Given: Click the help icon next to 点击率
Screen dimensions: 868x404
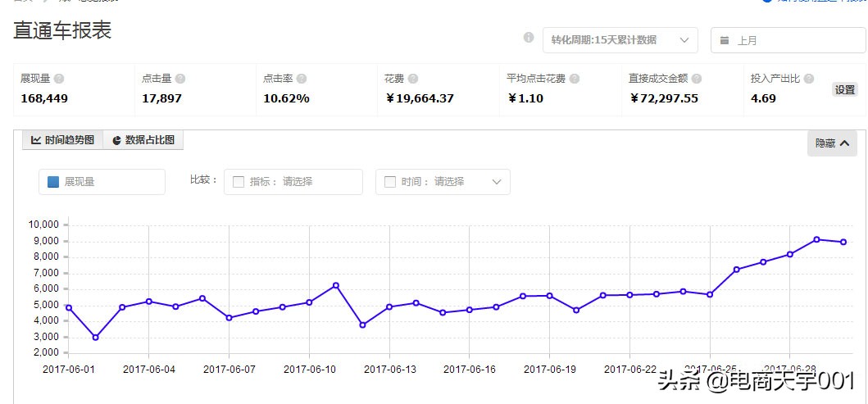Looking at the screenshot, I should [x=302, y=79].
